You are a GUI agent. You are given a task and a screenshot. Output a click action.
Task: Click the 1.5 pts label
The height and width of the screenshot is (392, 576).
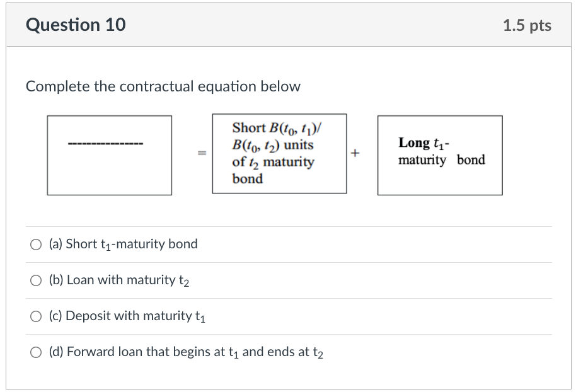pyautogui.click(x=527, y=25)
